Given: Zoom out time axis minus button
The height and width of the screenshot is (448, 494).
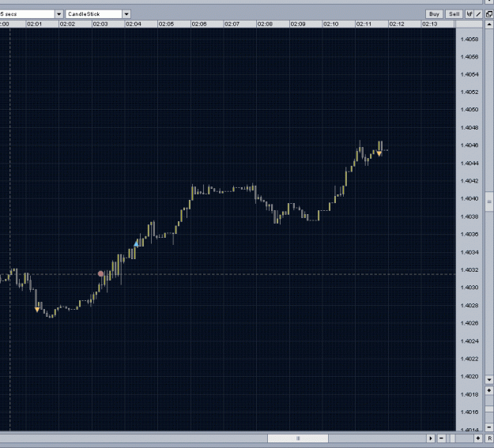Looking at the screenshot, I should click(x=441, y=439).
